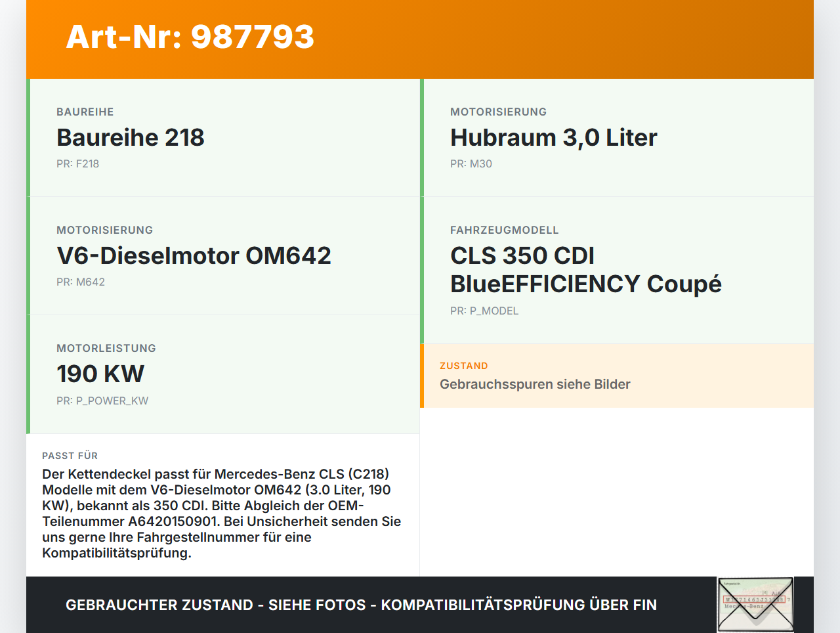Open the vehicle registration thumbnail image
840x633 pixels.
pos(756,605)
